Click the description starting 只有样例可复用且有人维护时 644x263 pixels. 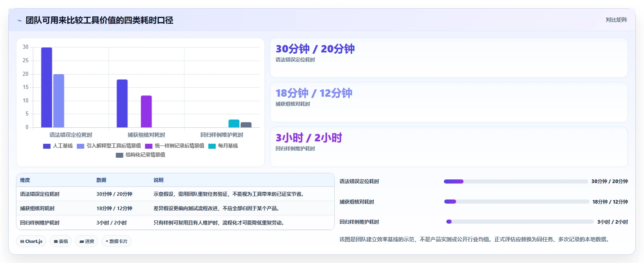(x=220, y=223)
